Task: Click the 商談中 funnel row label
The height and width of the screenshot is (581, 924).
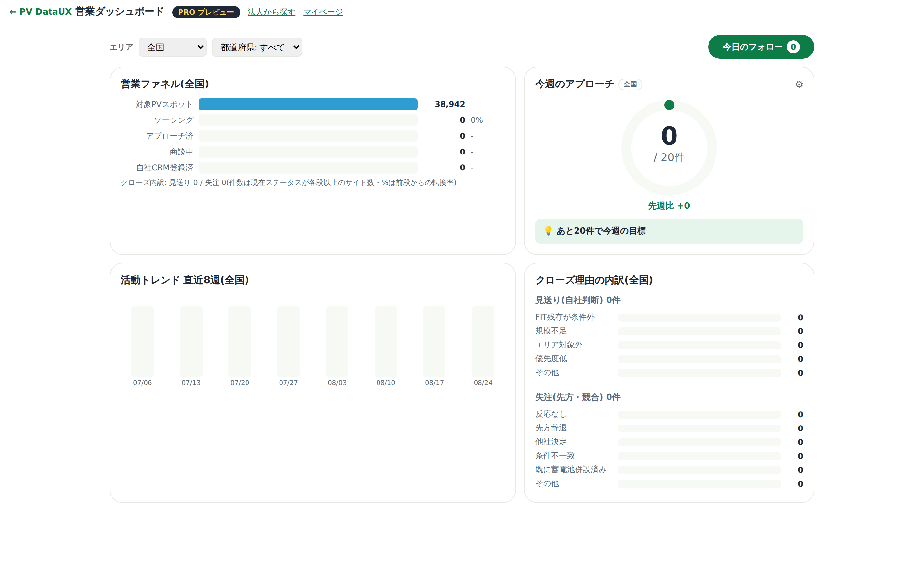Action: click(181, 152)
